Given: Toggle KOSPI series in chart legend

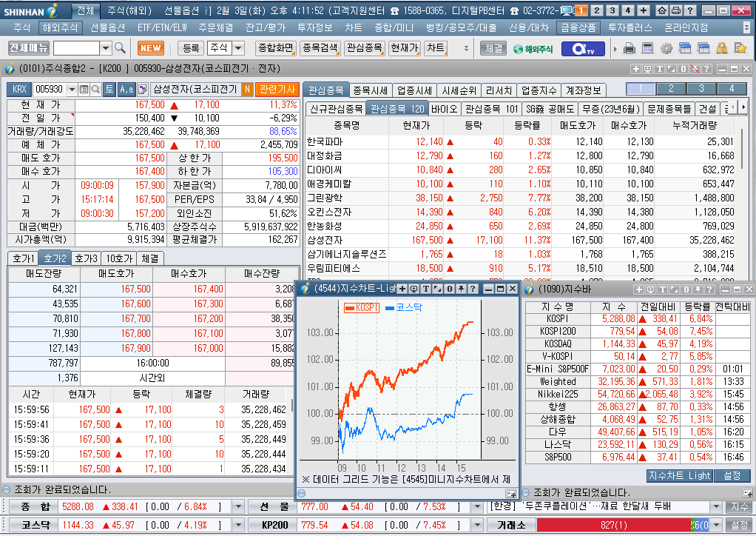Looking at the screenshot, I should coord(362,307).
